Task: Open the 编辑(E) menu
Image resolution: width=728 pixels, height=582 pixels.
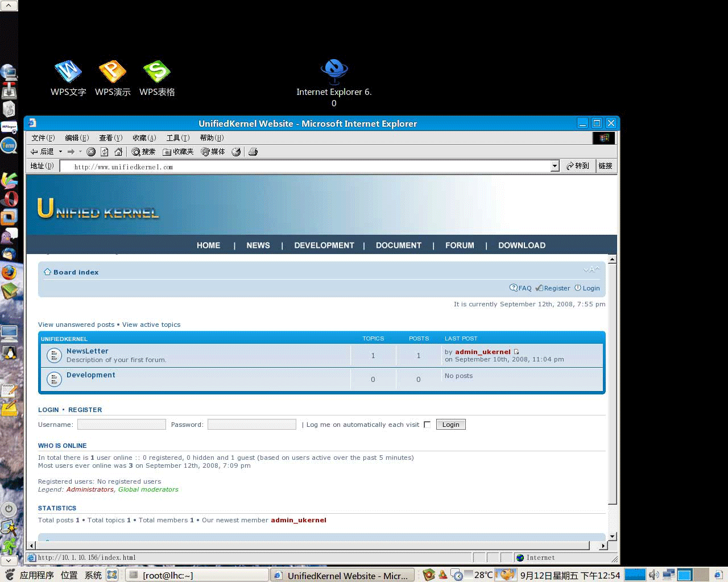Action: (77, 138)
